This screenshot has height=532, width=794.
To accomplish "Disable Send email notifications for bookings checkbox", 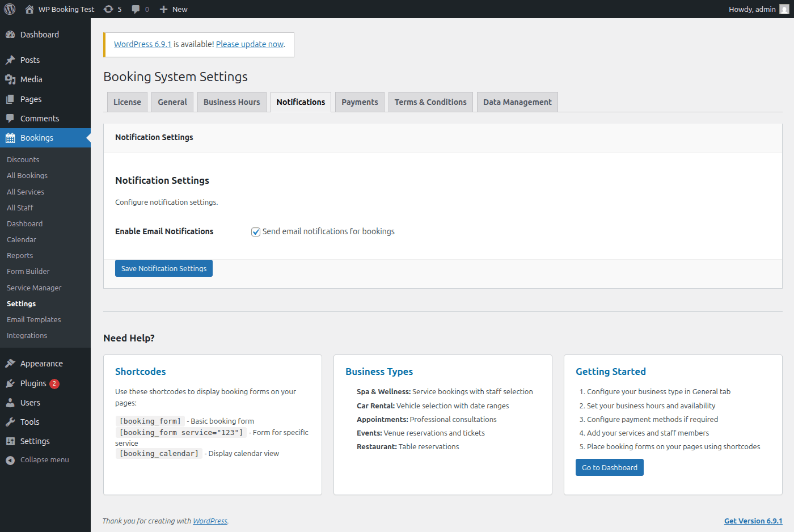I will pyautogui.click(x=256, y=232).
